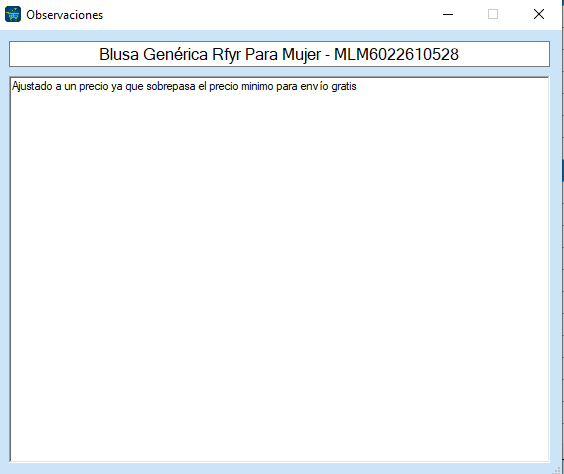Screen dimensions: 564x474
Task: Click the window resize grip corner
Action: click(557, 470)
